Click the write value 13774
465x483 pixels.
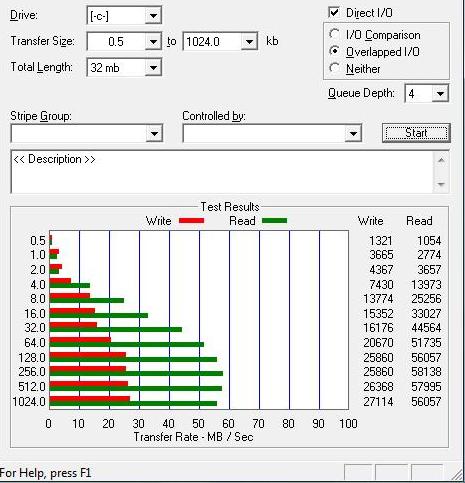(x=378, y=299)
